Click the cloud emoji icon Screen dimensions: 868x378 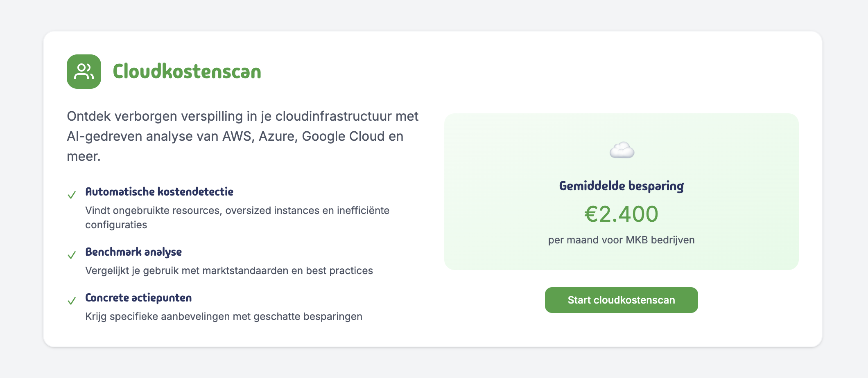[x=622, y=151]
